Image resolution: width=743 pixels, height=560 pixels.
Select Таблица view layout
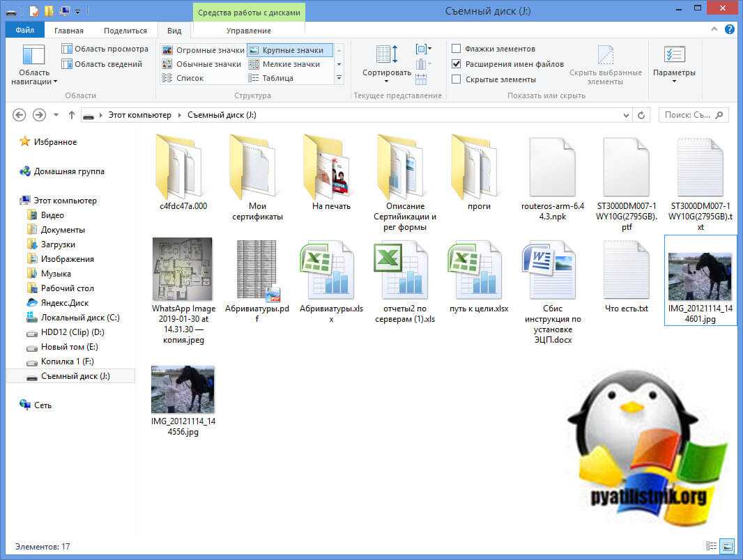tap(277, 78)
